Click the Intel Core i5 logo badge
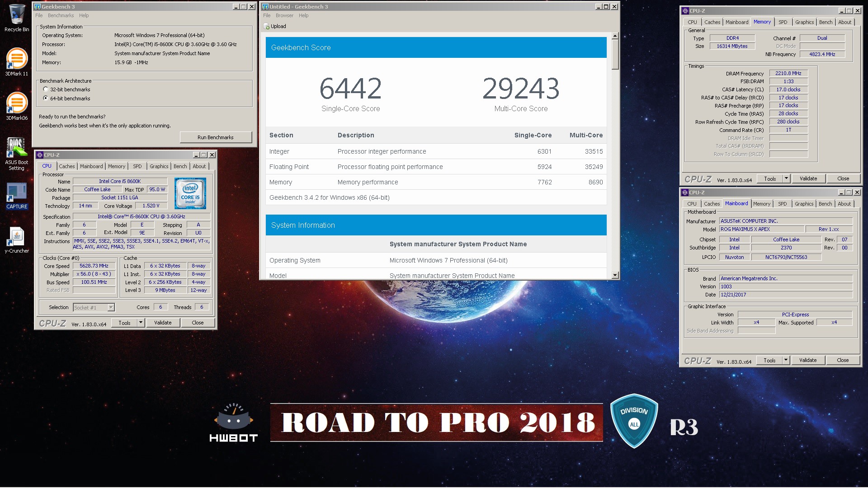 (190, 193)
